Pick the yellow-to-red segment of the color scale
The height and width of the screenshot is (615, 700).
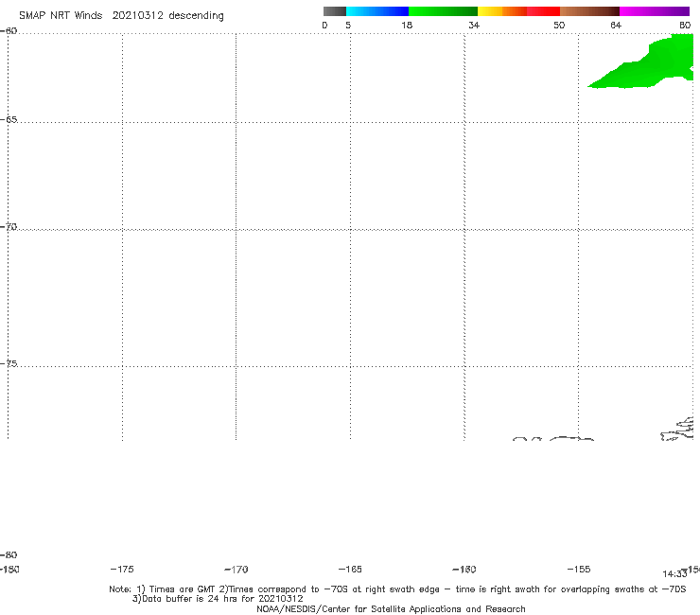coord(518,11)
